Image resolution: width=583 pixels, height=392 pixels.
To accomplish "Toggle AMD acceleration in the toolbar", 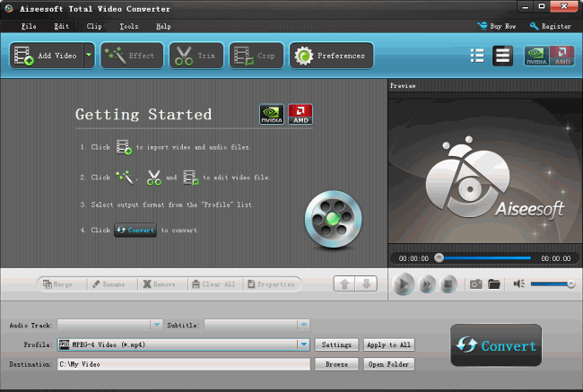I will tap(561, 56).
